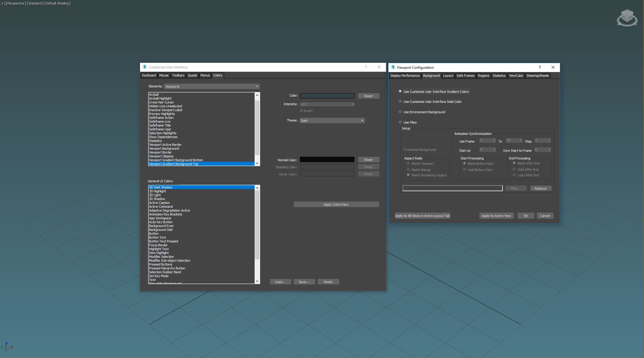Screen dimensions: 644x358
Task: Switch to the Safe Frames tab
Action: coord(465,76)
